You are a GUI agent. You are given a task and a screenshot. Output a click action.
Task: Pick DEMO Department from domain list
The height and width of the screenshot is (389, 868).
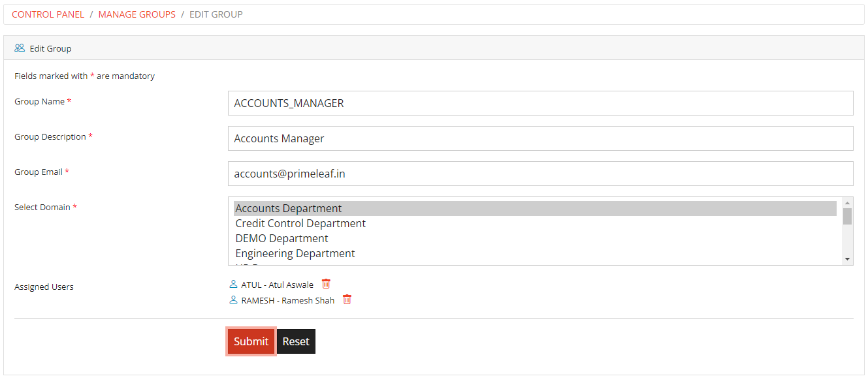(x=281, y=238)
